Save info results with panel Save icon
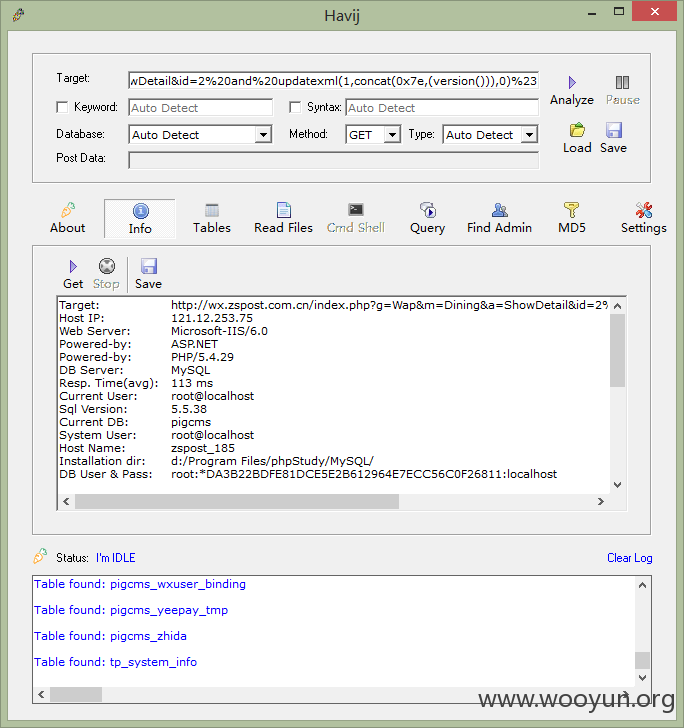Image resolution: width=684 pixels, height=728 pixels. click(x=149, y=274)
